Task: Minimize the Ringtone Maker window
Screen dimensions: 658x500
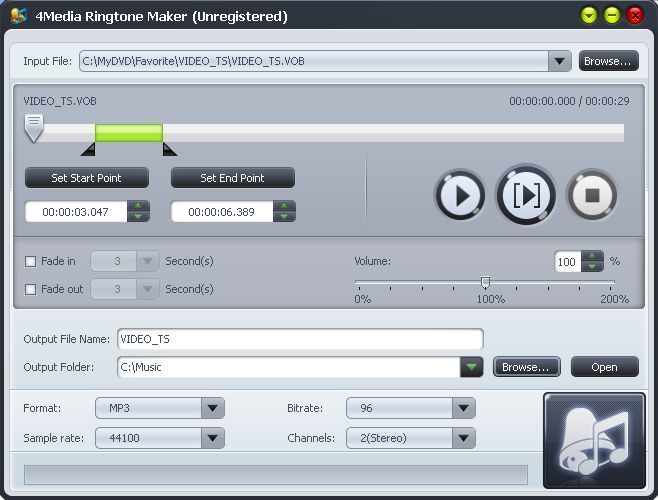Action: (x=612, y=16)
